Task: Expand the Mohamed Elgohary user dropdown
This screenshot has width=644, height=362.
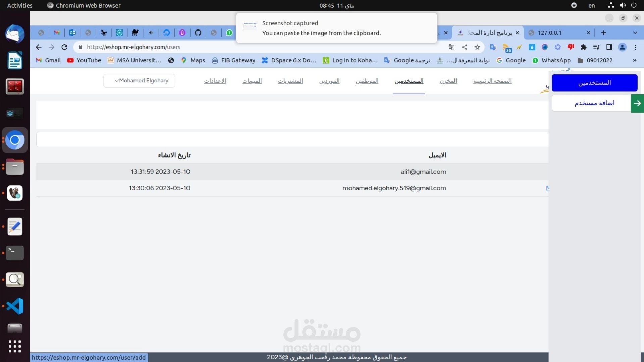Action: (139, 81)
